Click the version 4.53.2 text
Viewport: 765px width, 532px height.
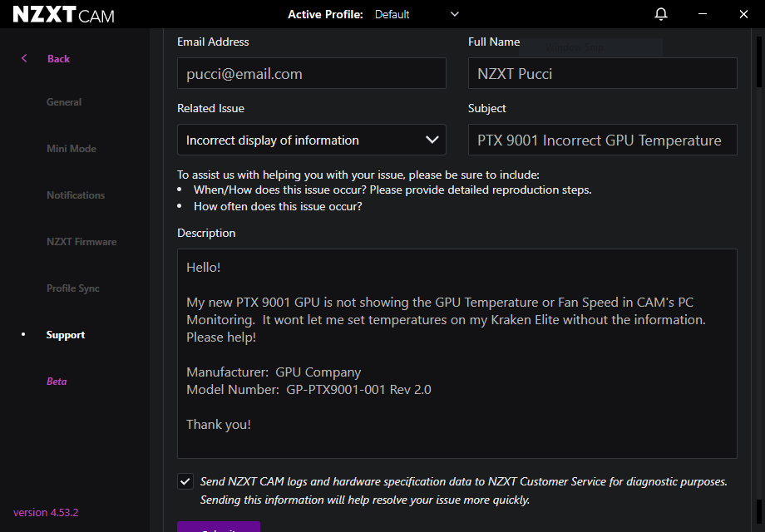(46, 513)
